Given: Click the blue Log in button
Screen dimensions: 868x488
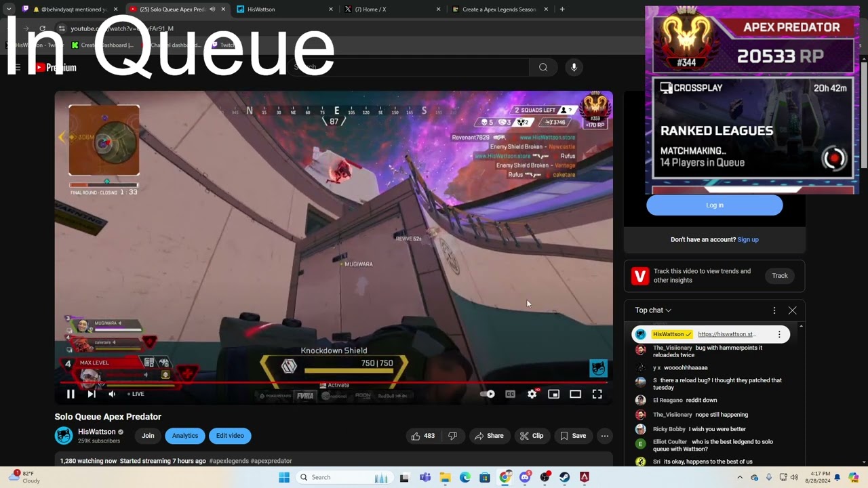Looking at the screenshot, I should [714, 205].
